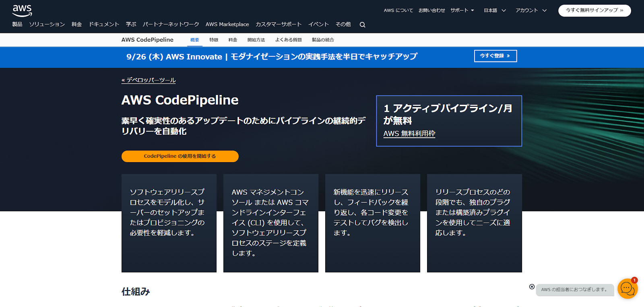The image size is (644, 307).
Task: Switch to the よくある質問 tab
Action: 288,40
